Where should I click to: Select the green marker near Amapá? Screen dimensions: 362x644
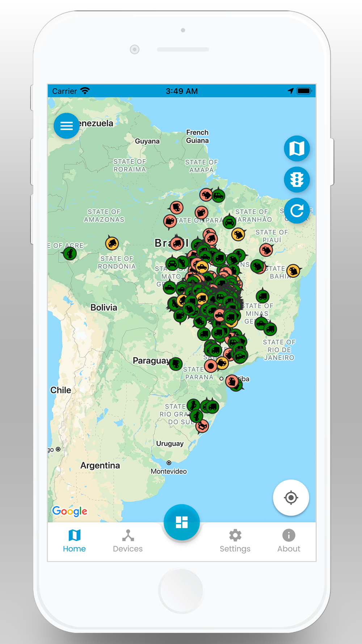218,196
